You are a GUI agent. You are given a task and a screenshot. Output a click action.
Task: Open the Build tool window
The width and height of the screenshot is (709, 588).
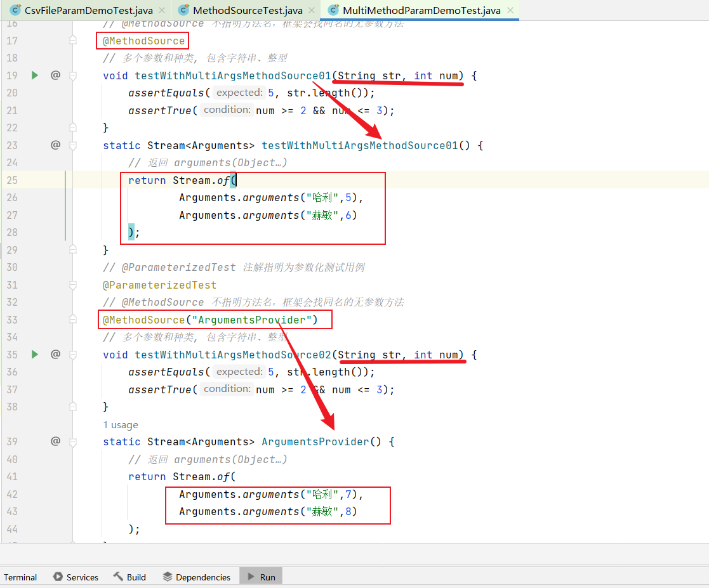129,577
